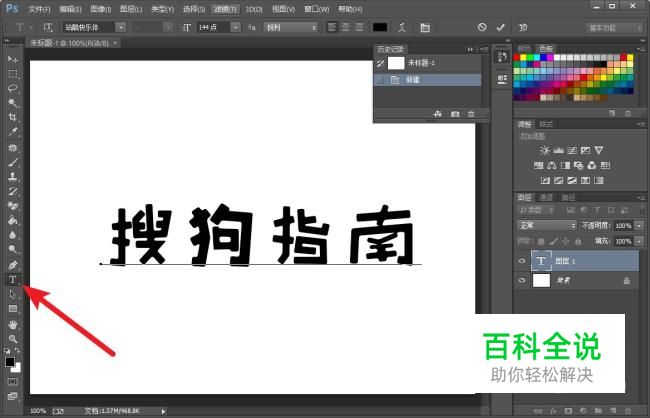Change screen mode icon at toolbox bottom
Image resolution: width=650 pixels, height=418 pixels.
tap(12, 397)
